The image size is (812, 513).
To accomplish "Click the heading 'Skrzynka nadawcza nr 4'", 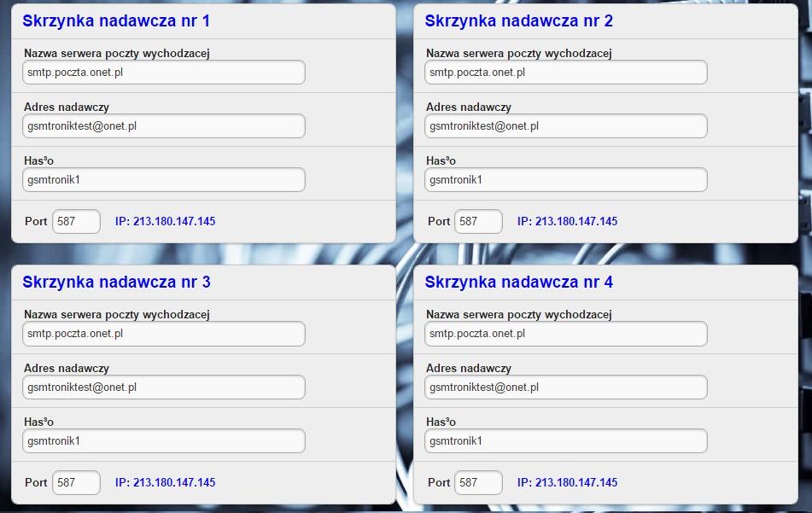I will pos(519,283).
